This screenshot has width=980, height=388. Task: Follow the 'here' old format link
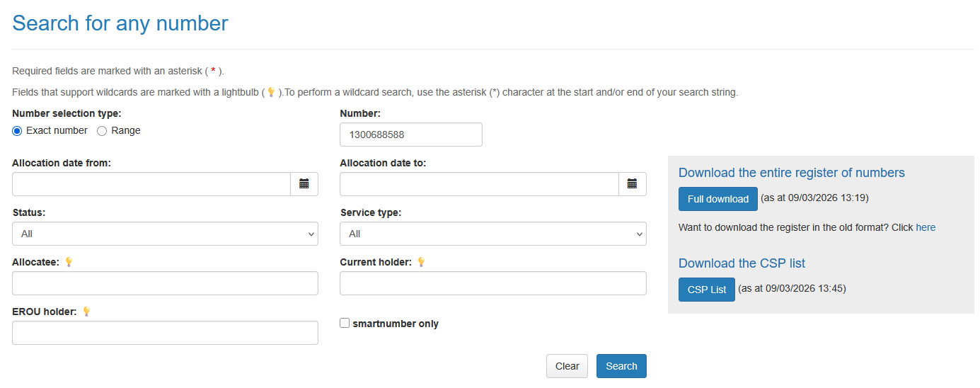coord(925,227)
